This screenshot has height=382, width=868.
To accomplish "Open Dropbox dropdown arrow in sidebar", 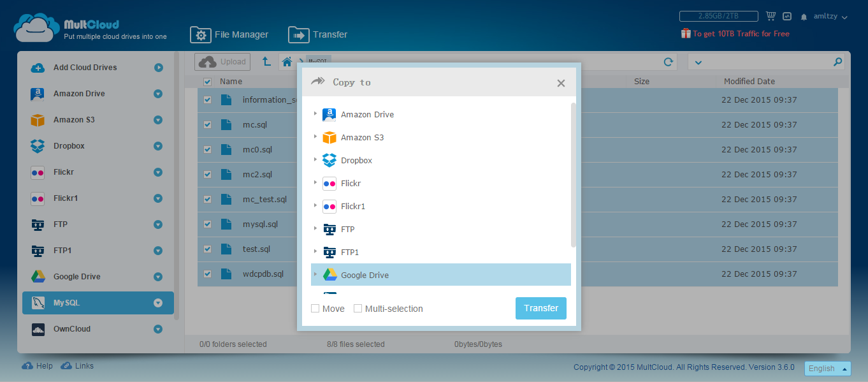I will 158,146.
